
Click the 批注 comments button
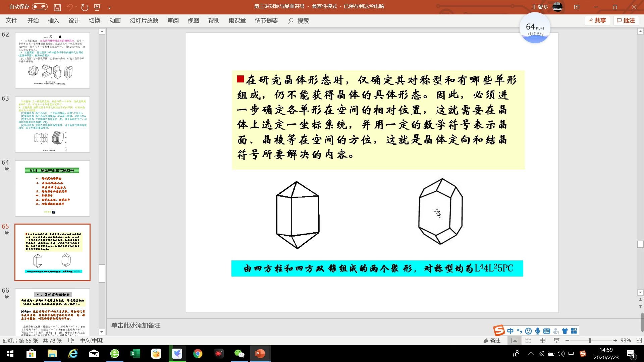pos(626,21)
